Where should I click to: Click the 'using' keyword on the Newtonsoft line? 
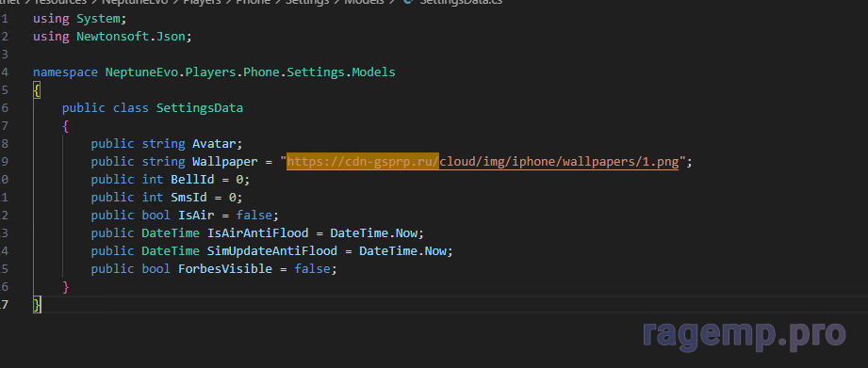point(51,37)
